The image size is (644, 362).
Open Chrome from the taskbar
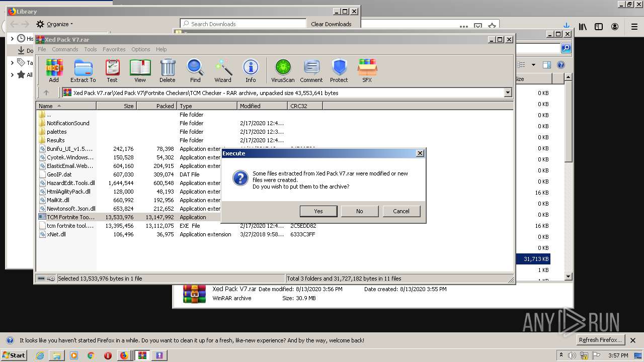[x=91, y=355]
